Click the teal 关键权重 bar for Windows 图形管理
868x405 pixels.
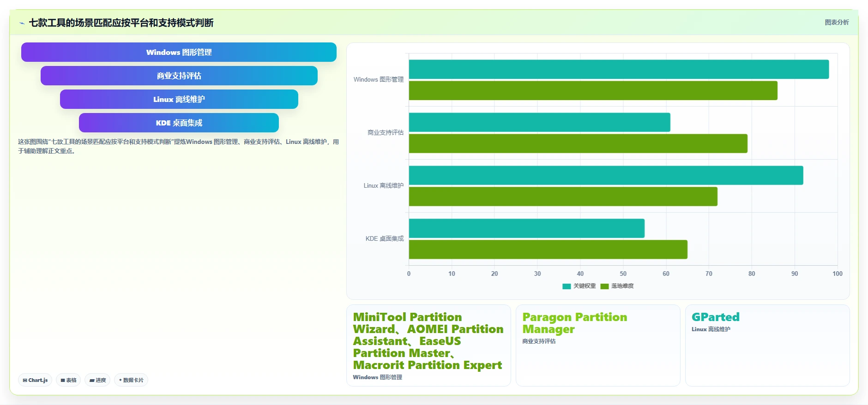pyautogui.click(x=619, y=69)
